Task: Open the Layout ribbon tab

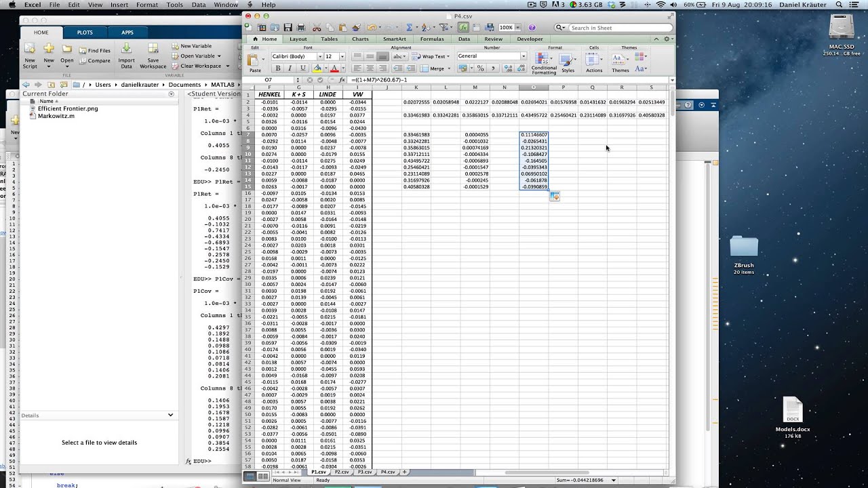Action: click(298, 39)
